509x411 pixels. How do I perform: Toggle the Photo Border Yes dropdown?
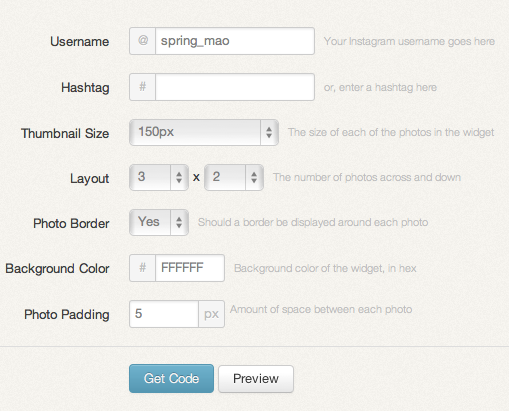point(159,222)
